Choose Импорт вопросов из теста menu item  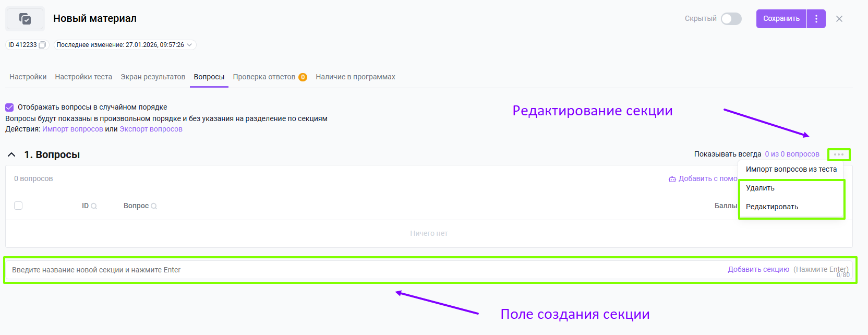(x=791, y=169)
